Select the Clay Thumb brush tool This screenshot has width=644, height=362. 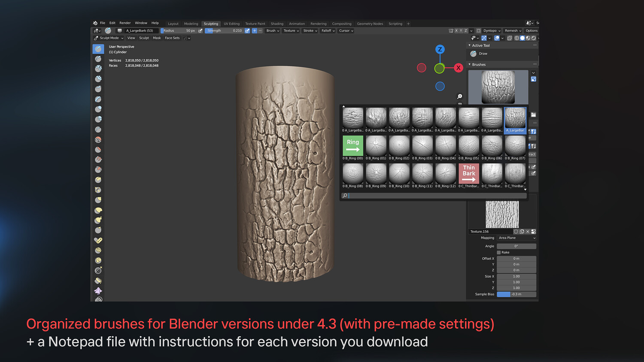coord(98,89)
